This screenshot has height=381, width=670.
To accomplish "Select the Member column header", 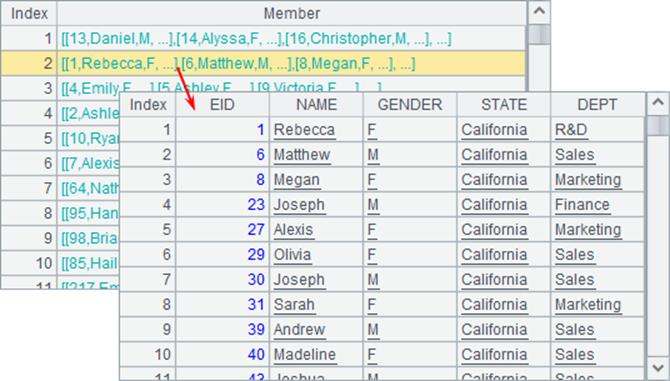I will [x=292, y=13].
